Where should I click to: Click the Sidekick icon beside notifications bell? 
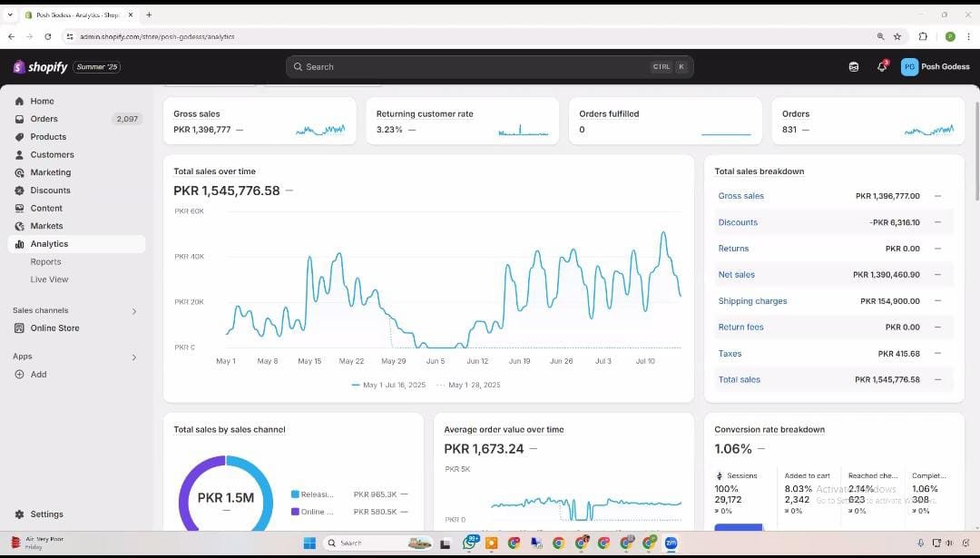click(853, 66)
